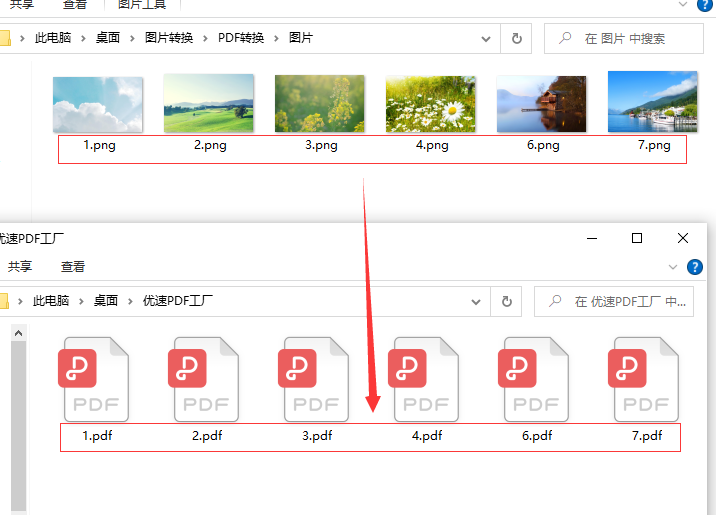Go to 此电脑 in 图片 window breadcrumb
This screenshot has width=716, height=515.
point(53,38)
